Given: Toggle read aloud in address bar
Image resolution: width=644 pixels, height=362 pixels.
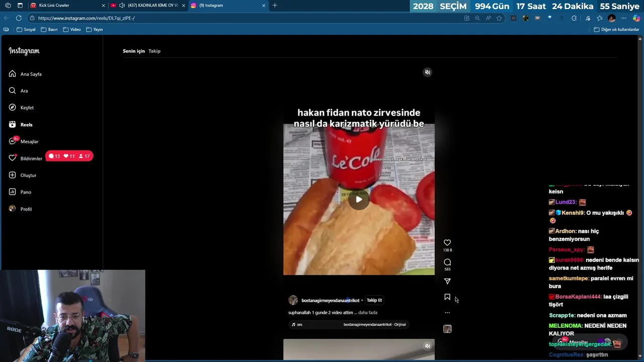Looking at the screenshot, I should (x=488, y=18).
